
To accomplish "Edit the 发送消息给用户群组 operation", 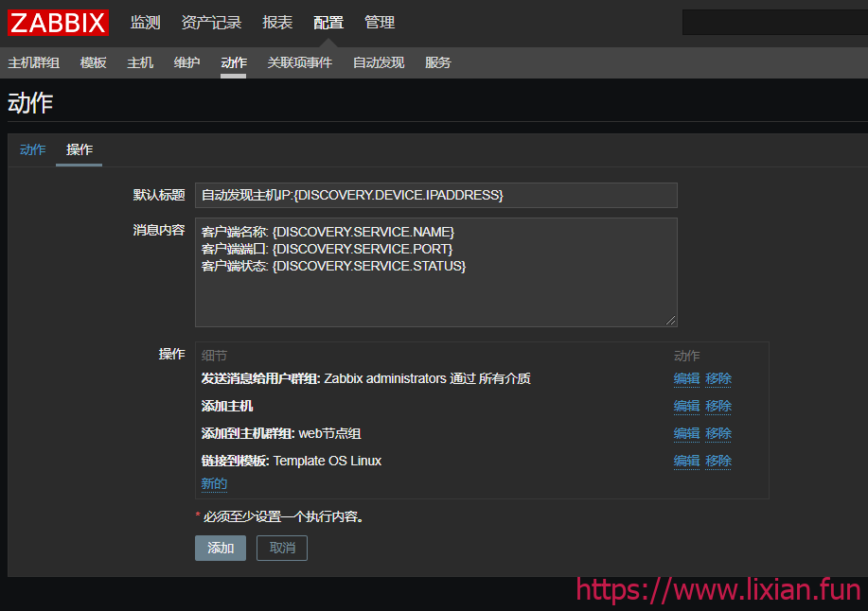I will [686, 378].
